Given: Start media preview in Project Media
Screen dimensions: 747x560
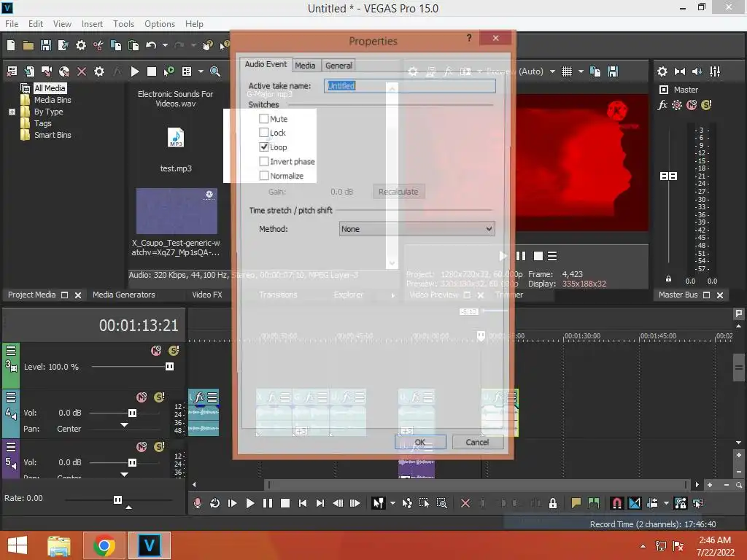Looking at the screenshot, I should pos(135,71).
